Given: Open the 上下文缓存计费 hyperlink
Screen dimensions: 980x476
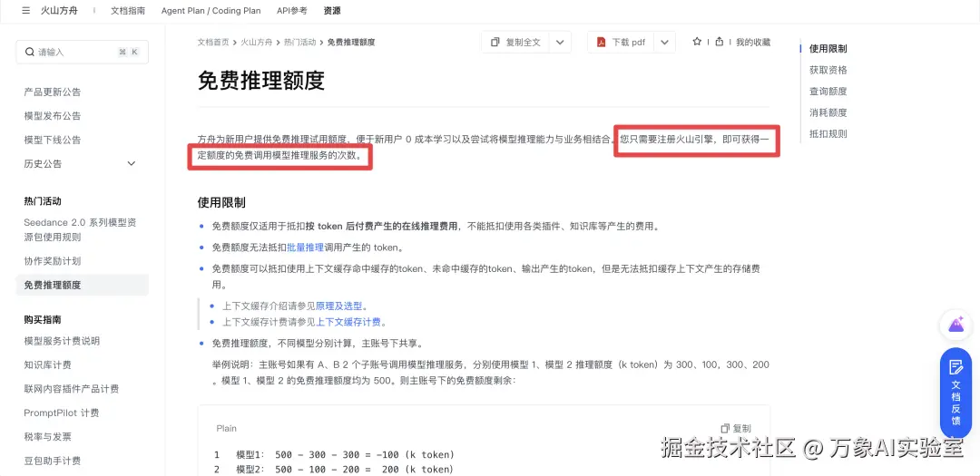Looking at the screenshot, I should (348, 323).
